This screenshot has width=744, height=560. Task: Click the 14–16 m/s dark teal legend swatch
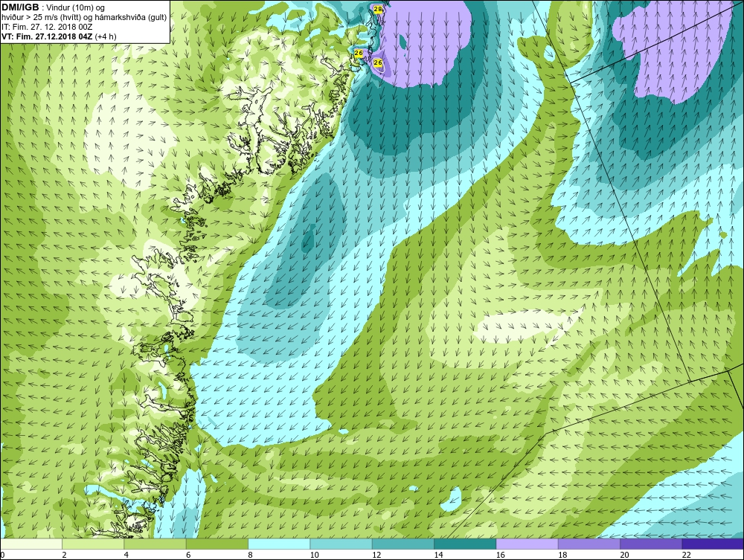pyautogui.click(x=465, y=544)
